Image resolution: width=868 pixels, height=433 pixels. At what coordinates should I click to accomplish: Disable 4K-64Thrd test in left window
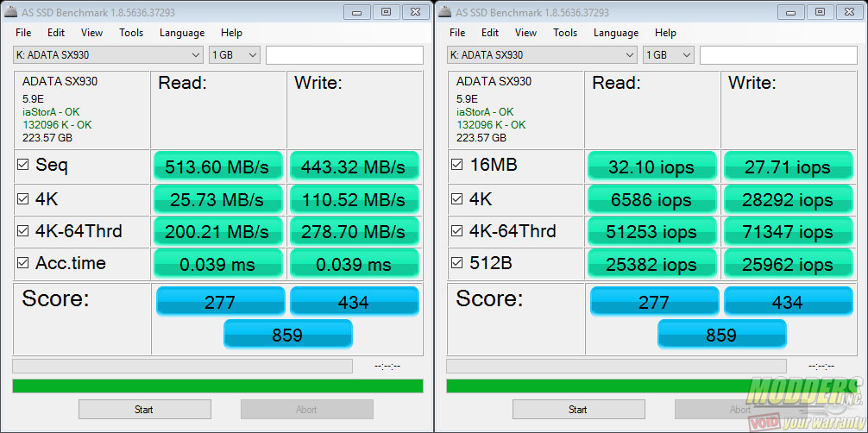[x=22, y=231]
